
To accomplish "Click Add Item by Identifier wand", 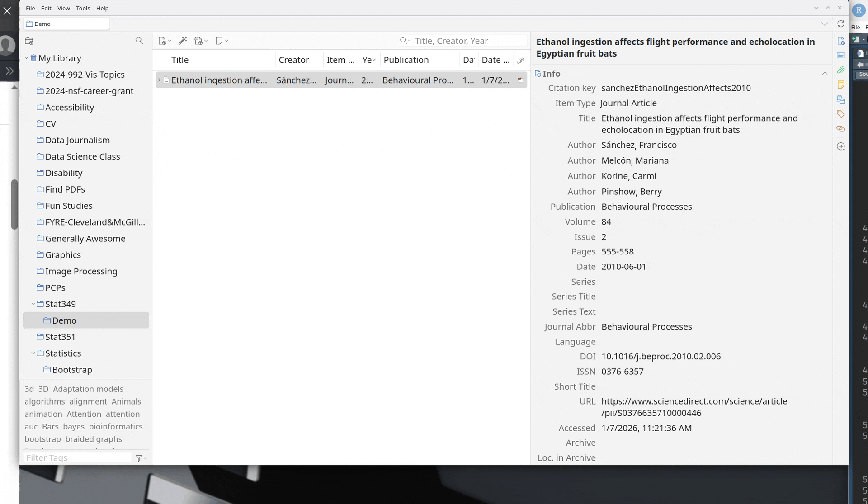I will (183, 41).
